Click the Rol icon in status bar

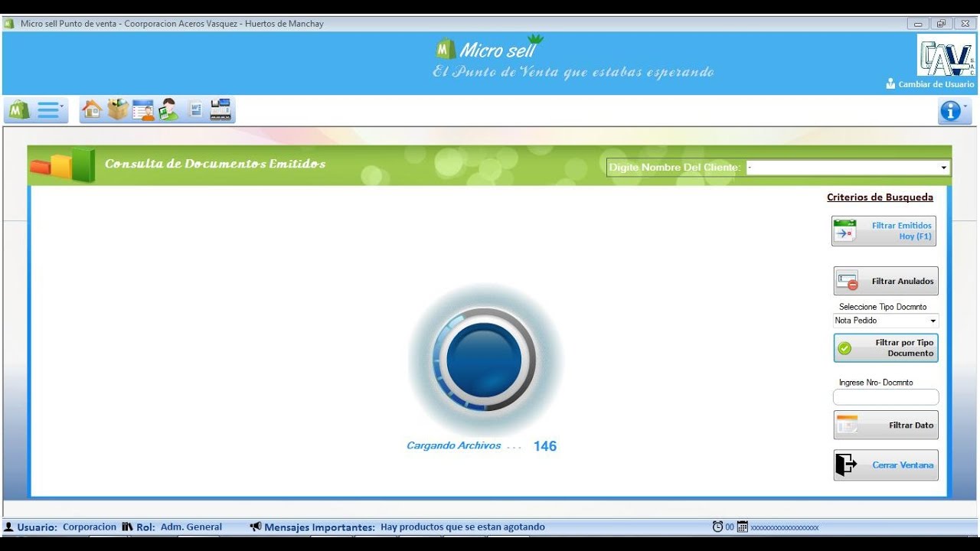[x=127, y=527]
